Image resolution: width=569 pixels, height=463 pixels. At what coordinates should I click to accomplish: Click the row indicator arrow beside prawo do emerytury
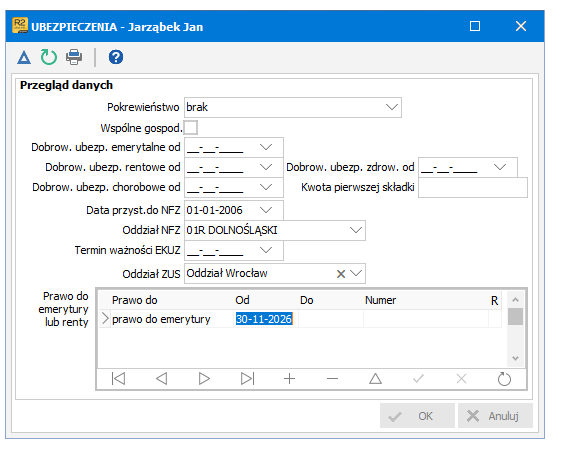(x=105, y=319)
